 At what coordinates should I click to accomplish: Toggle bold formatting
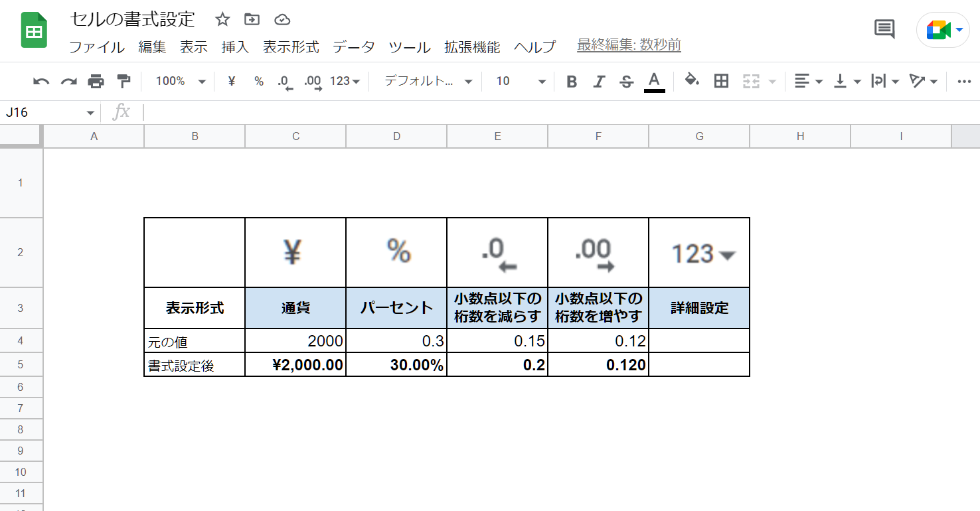click(x=570, y=81)
